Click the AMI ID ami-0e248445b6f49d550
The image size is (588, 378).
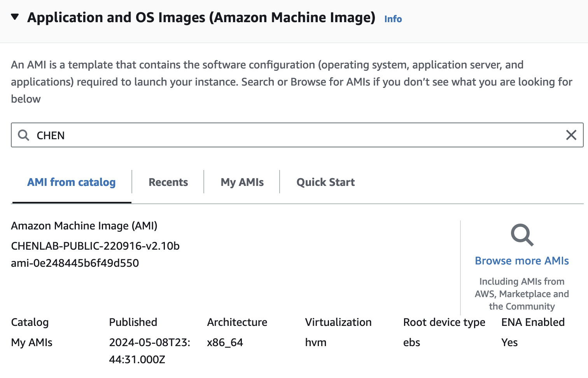coord(75,263)
